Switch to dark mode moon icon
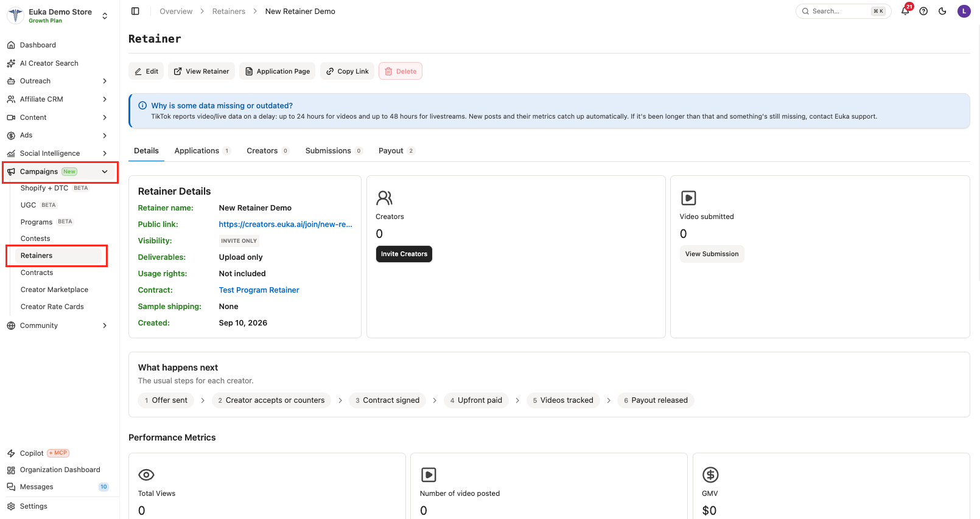980x519 pixels. click(x=942, y=11)
